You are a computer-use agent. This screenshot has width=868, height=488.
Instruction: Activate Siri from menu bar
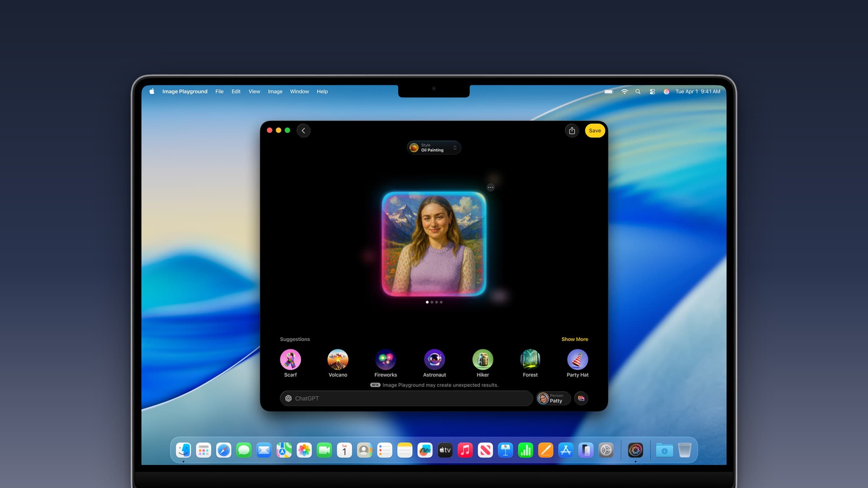tap(666, 91)
